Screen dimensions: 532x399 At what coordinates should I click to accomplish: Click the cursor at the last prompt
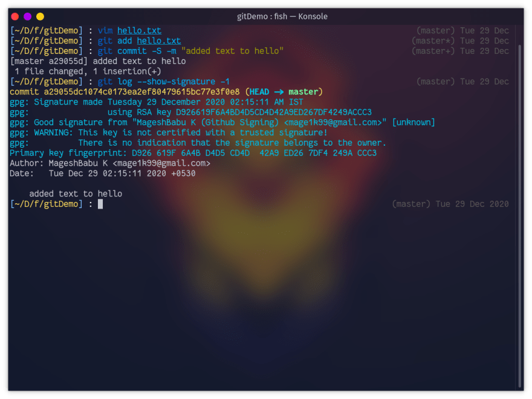(100, 204)
